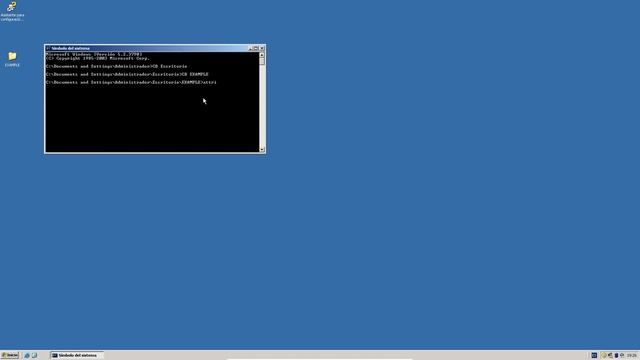The width and height of the screenshot is (640, 360).
Task: Click the 'CD EXAMPLE' command line
Action: [127, 74]
